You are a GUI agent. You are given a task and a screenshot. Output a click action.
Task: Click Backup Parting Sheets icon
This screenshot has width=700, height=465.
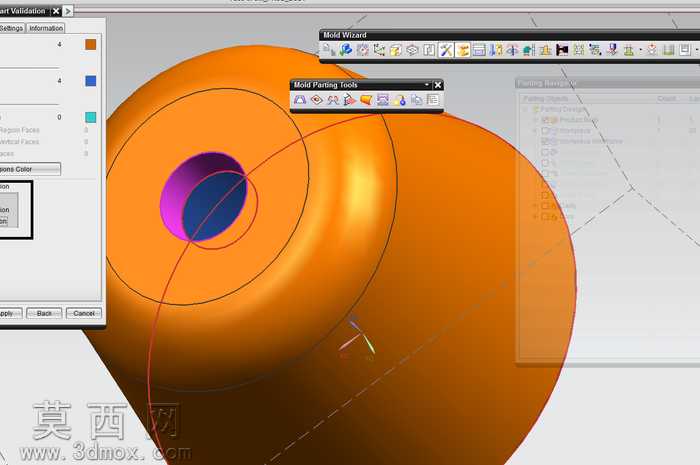click(x=416, y=100)
